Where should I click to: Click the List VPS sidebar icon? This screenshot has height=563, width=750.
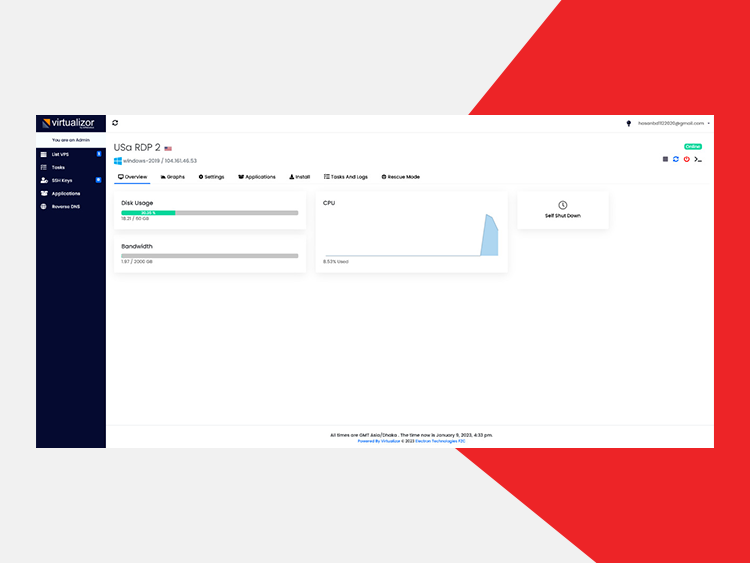click(x=44, y=155)
